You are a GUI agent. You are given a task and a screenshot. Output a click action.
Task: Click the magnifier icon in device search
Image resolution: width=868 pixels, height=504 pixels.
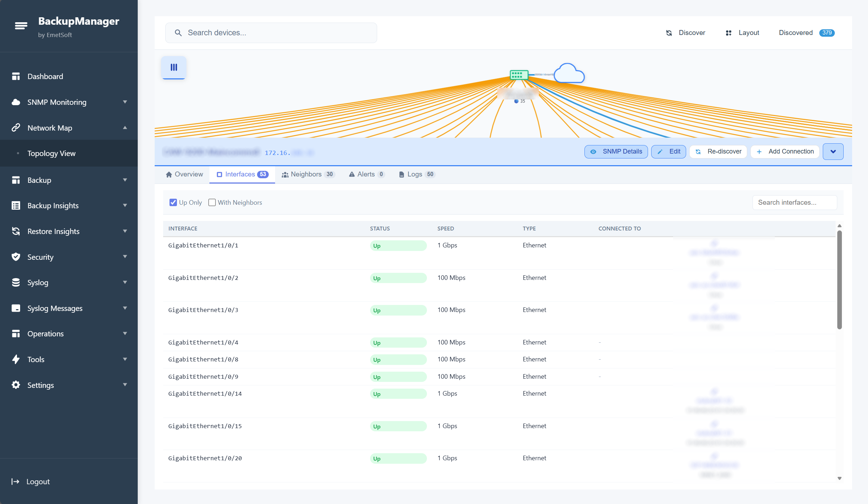click(x=178, y=33)
